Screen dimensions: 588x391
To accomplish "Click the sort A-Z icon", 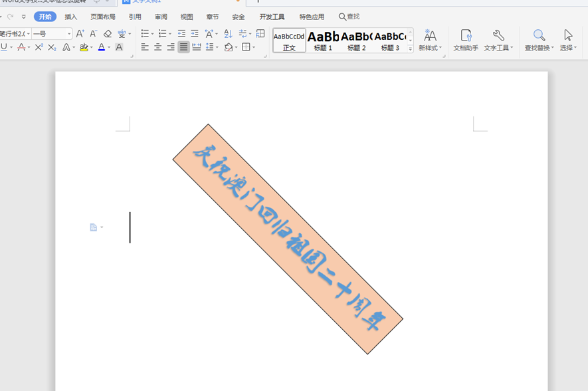I will (228, 34).
